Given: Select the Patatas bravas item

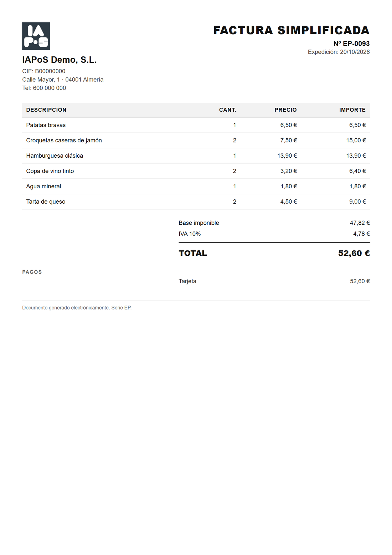Looking at the screenshot, I should [46, 125].
